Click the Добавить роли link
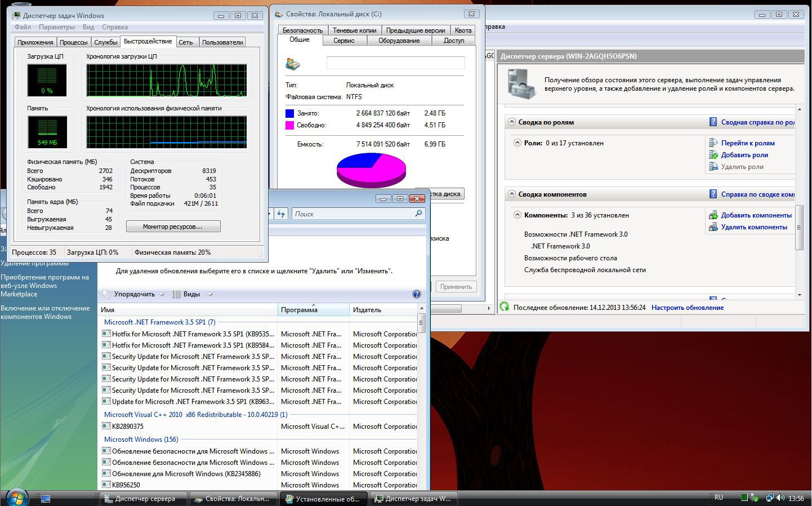 tap(744, 155)
